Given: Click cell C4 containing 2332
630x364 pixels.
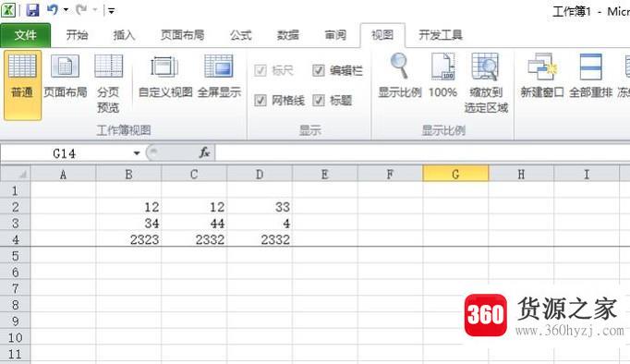Looking at the screenshot, I should 194,239.
